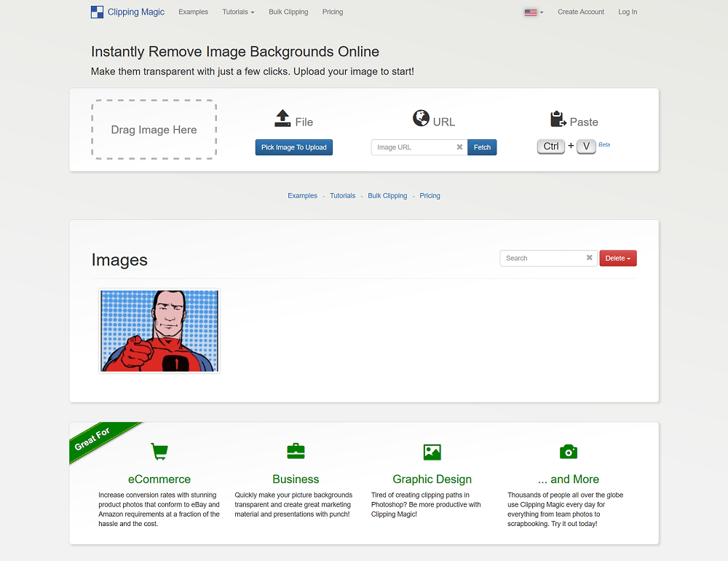Follow the Tutorials link below upload box

pyautogui.click(x=343, y=196)
